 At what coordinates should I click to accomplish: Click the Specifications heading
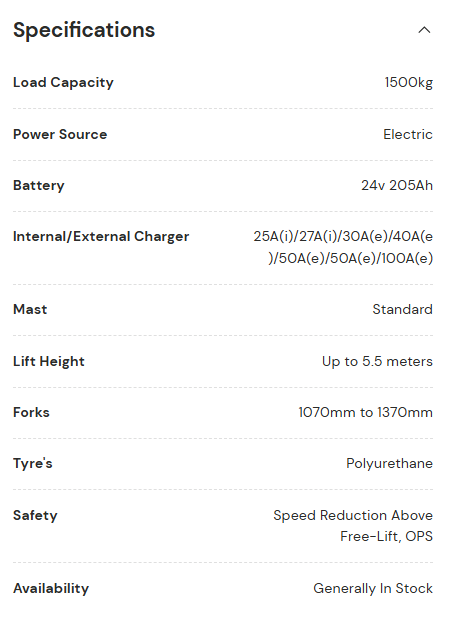[84, 30]
